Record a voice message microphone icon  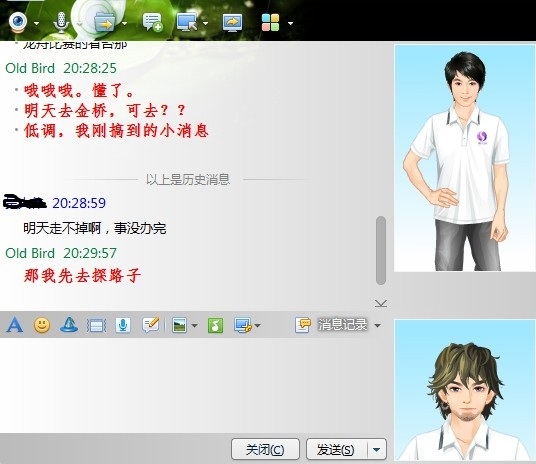123,325
